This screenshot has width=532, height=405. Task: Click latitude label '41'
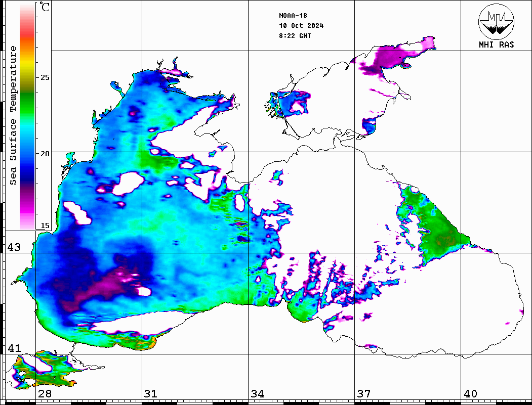pyautogui.click(x=14, y=348)
